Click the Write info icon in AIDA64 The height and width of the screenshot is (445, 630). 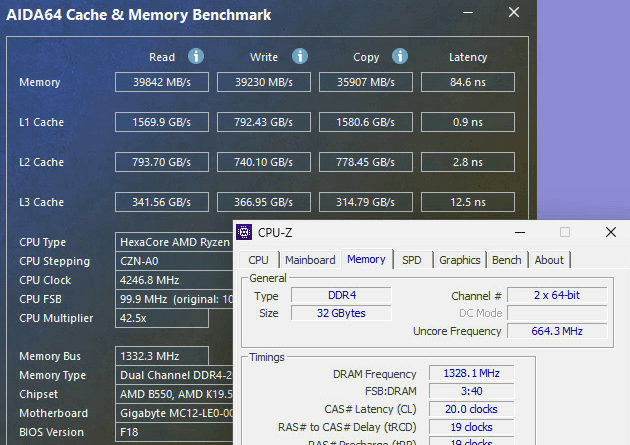point(300,56)
